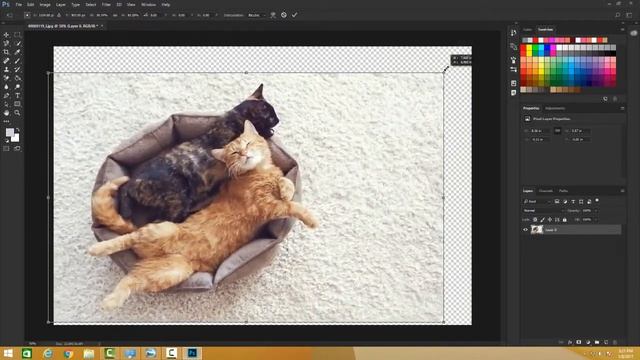Open the Filter menu
Viewport: 640px width, 360px height.
(106, 4)
